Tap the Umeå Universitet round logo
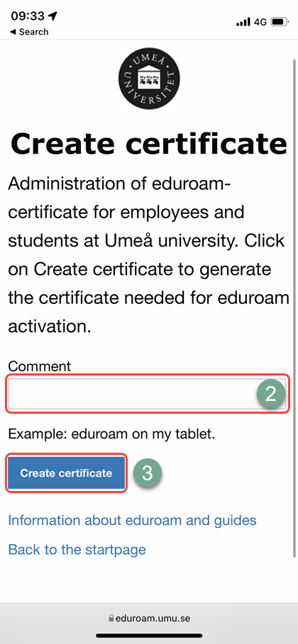The image size is (298, 644). pos(149,78)
